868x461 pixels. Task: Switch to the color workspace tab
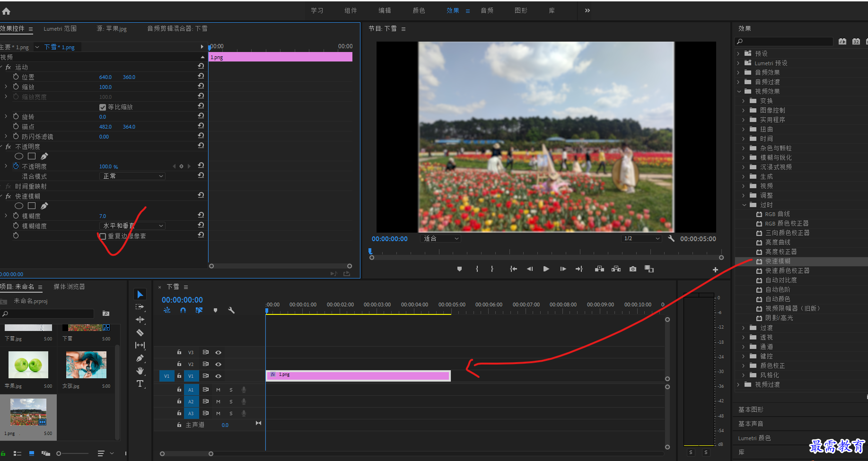[x=419, y=10]
